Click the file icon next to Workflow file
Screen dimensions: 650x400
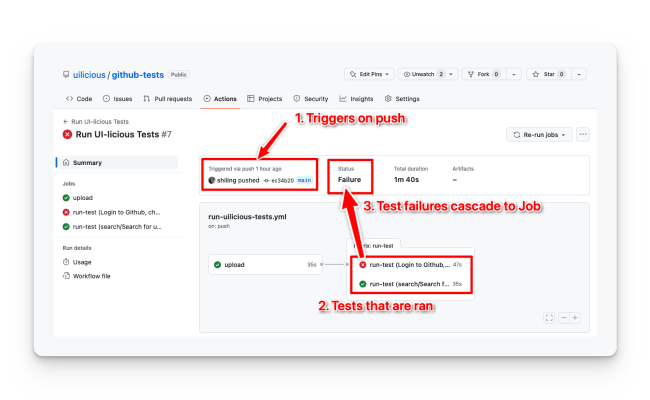[66, 276]
